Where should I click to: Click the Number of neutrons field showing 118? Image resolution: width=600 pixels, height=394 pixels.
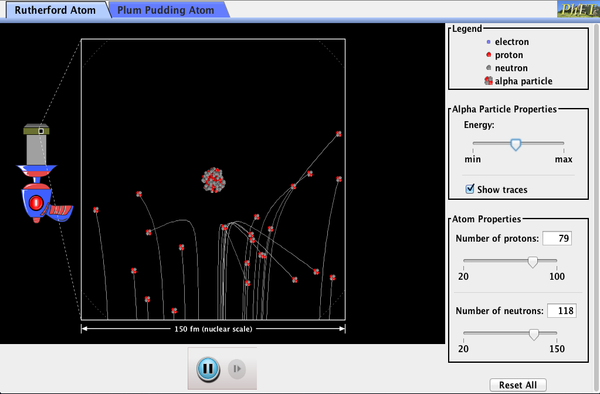562,311
